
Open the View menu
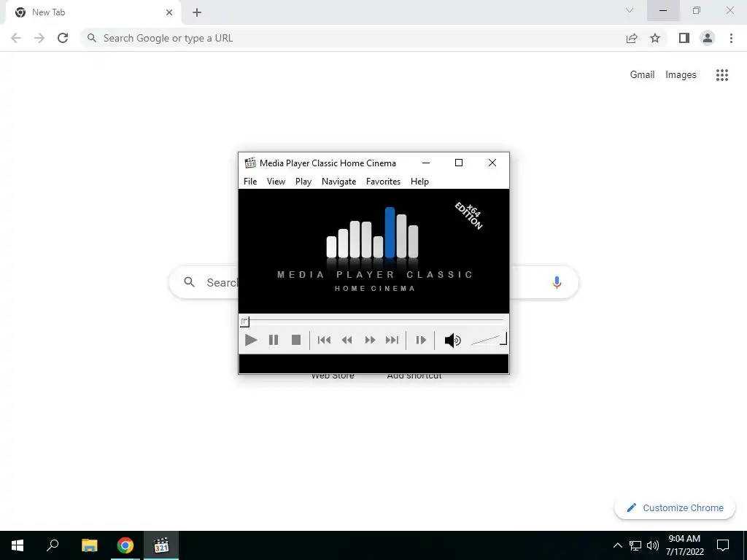[x=276, y=182]
